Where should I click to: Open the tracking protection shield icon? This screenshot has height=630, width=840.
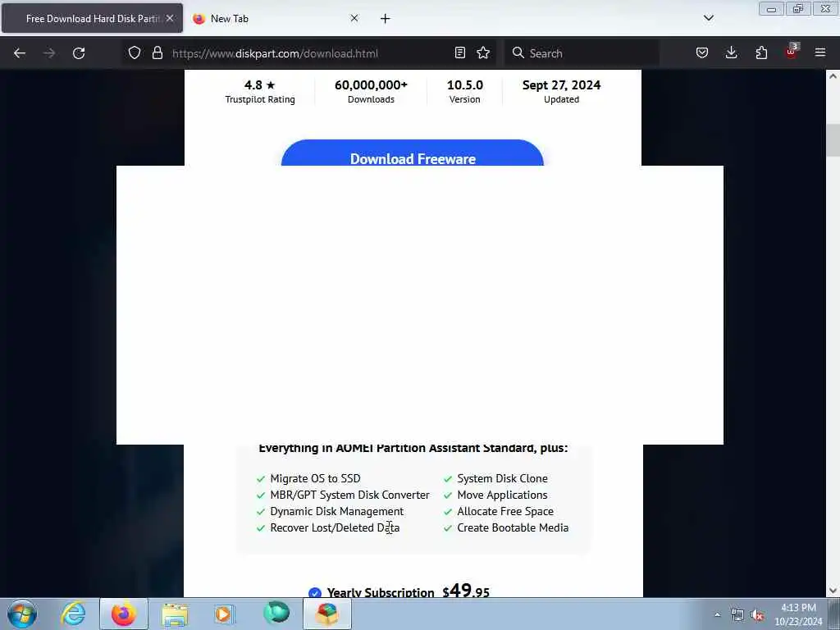[x=135, y=52]
